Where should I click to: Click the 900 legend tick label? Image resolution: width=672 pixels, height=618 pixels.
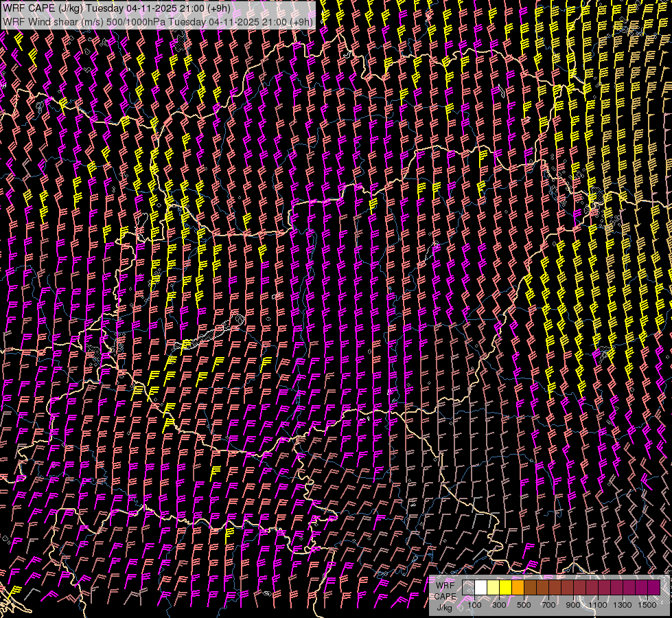(x=573, y=605)
